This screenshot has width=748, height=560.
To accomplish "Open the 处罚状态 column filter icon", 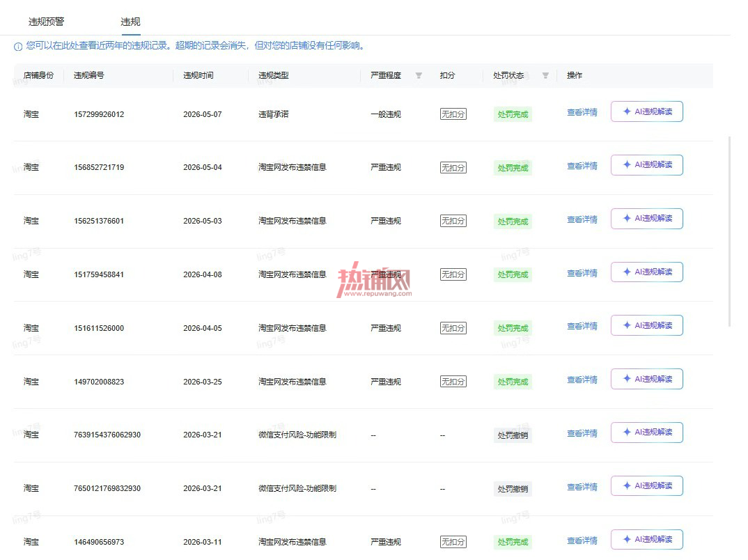I will [545, 75].
